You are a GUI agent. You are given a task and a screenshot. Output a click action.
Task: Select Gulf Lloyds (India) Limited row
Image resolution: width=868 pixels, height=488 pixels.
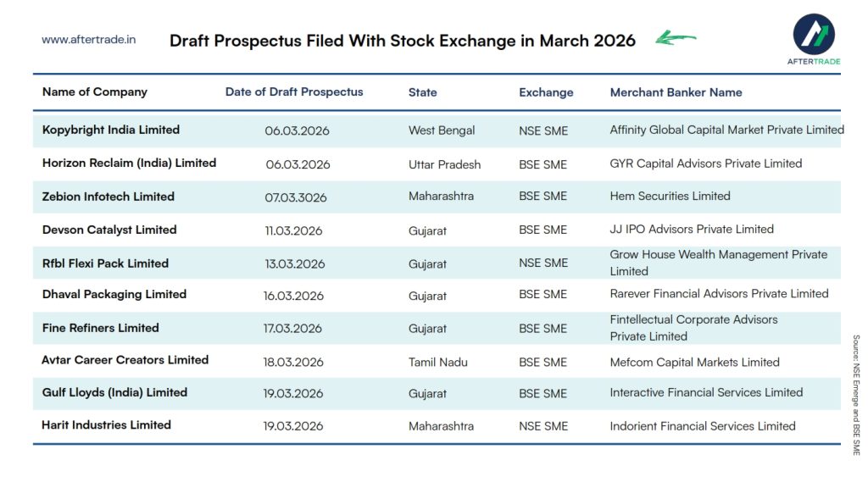point(114,392)
